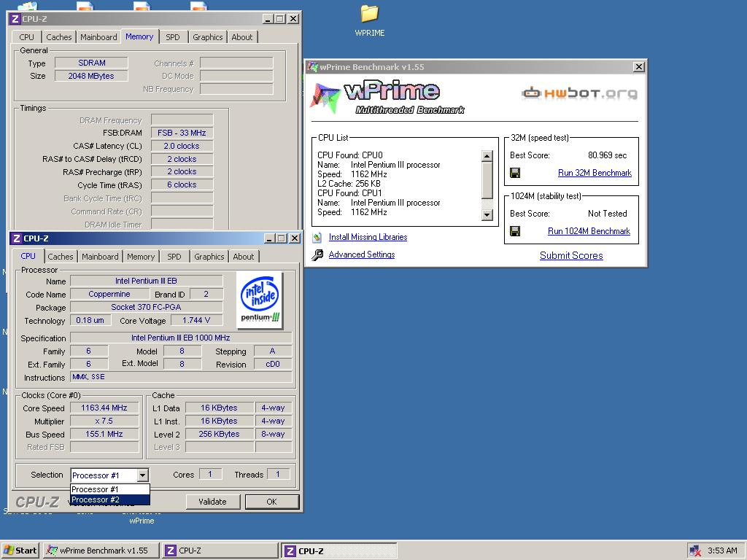Click Run 32M Benchmark link
The image size is (747, 560).
coord(595,173)
